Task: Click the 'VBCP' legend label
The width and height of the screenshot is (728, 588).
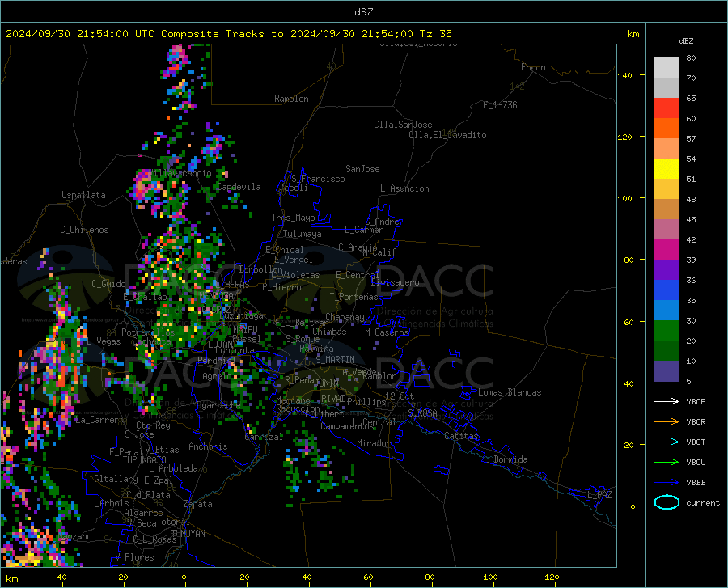Action: (696, 401)
